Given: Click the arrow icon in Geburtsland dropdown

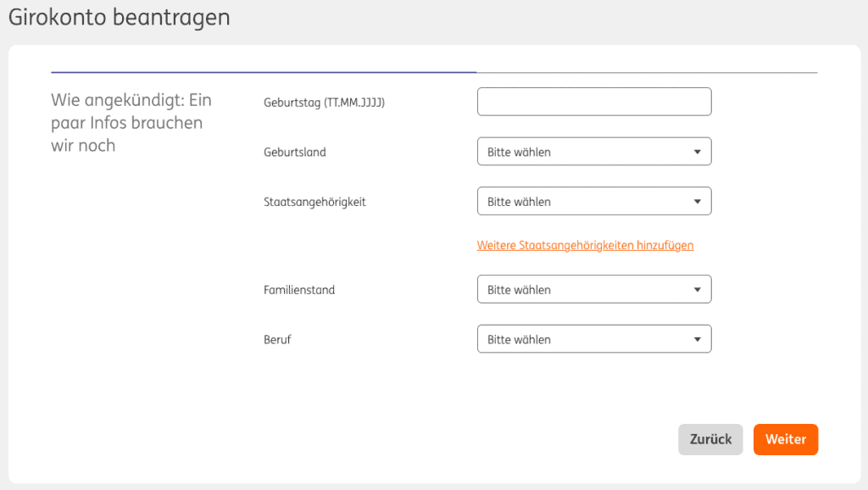Looking at the screenshot, I should tap(697, 153).
